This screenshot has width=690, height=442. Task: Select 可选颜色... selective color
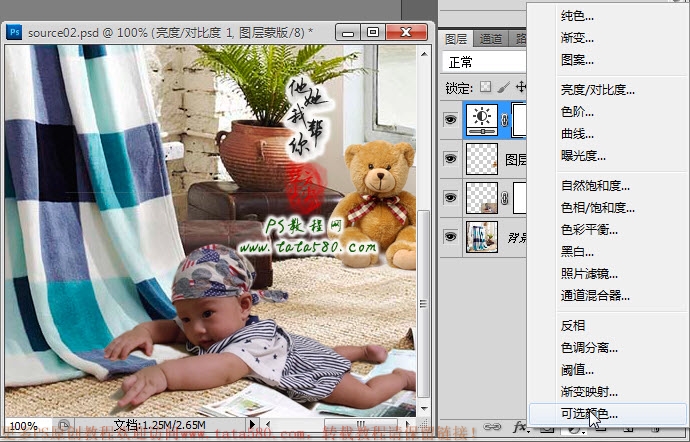pyautogui.click(x=608, y=414)
